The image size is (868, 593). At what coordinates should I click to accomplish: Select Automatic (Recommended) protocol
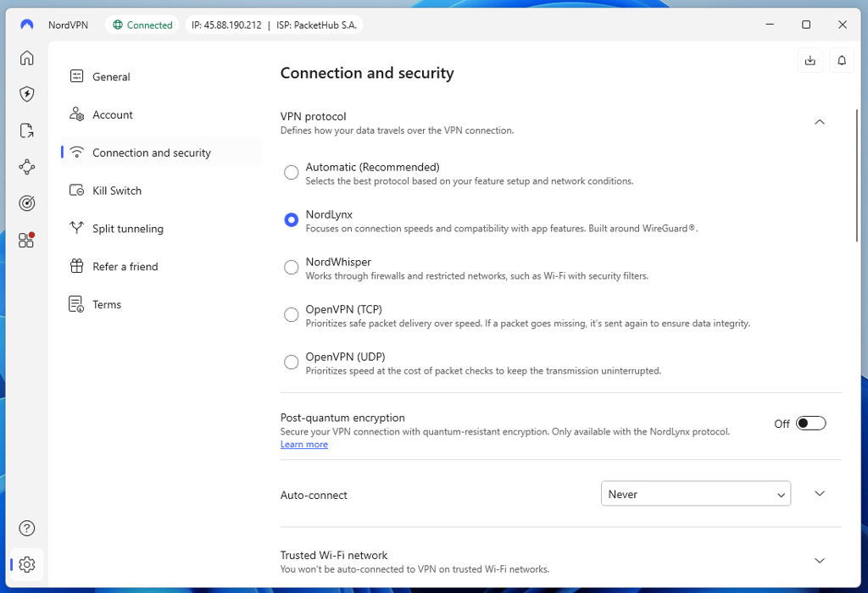click(292, 173)
